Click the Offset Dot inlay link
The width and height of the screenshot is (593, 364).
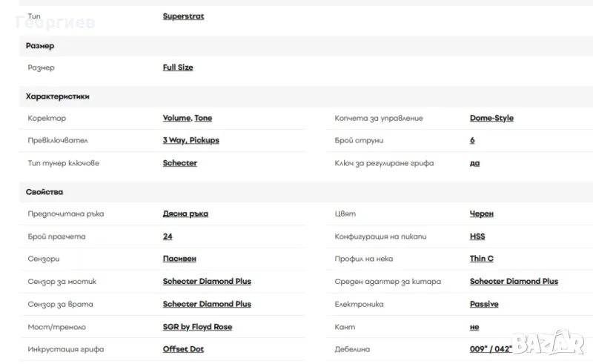[x=183, y=349]
